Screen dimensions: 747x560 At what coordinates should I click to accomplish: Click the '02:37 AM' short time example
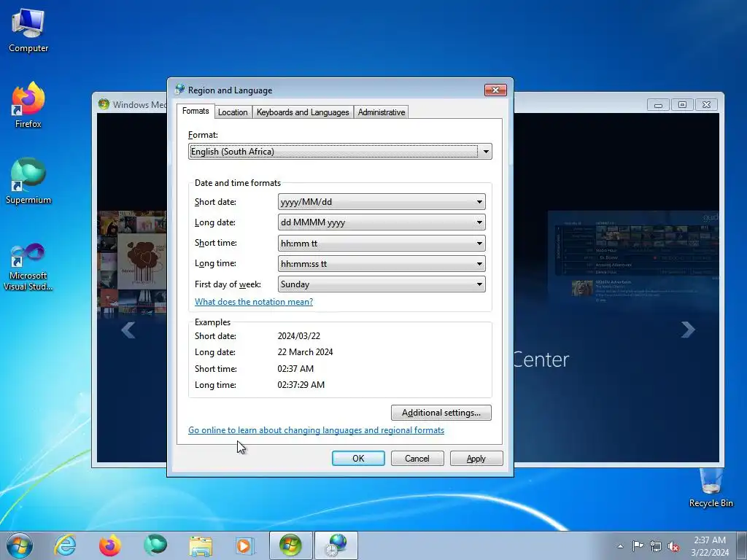click(295, 368)
